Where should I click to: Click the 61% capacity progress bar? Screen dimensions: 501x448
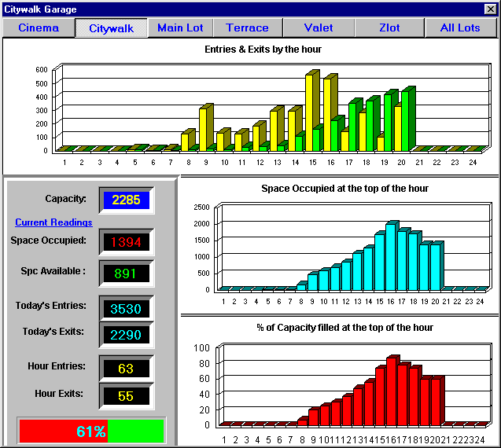click(x=91, y=431)
